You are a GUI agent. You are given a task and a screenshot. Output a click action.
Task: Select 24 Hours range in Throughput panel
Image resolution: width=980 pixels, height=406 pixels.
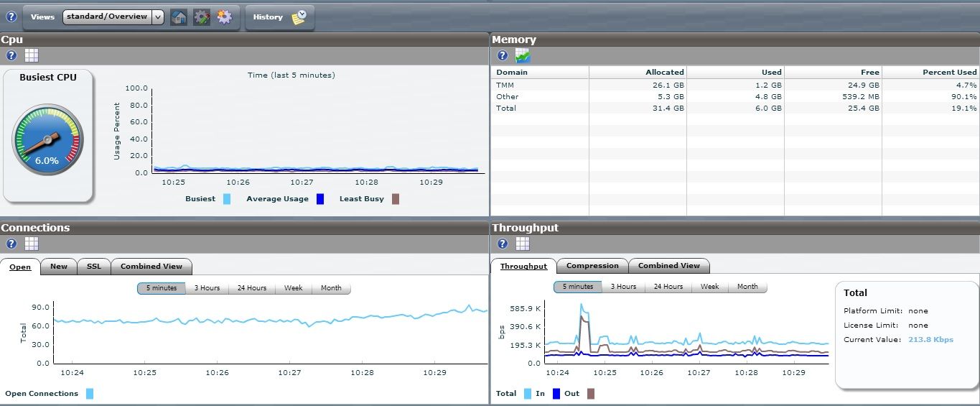[x=668, y=287]
